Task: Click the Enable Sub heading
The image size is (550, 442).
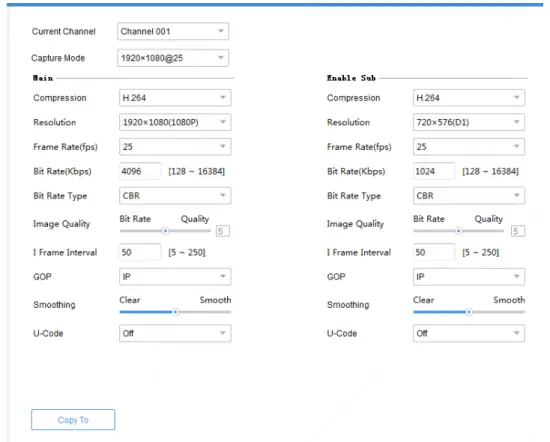Action: 351,78
